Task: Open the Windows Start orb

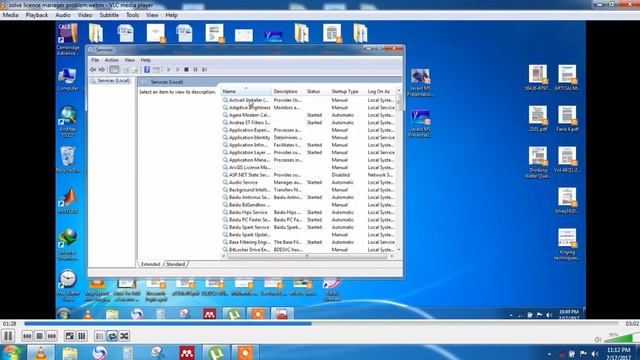Action: point(11,352)
